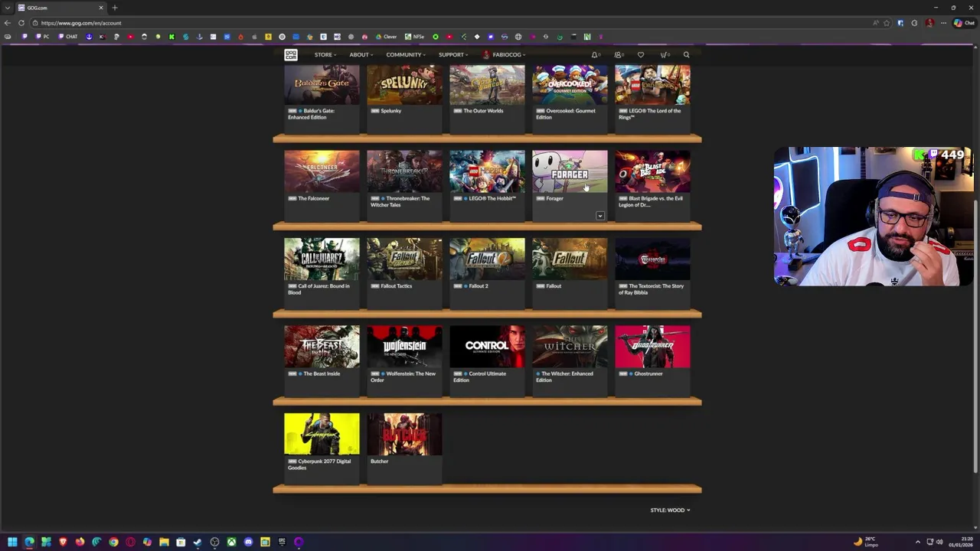Open Overcooked! Gourmet Edition cover
Viewport: 980px width, 551px height.
tap(570, 84)
